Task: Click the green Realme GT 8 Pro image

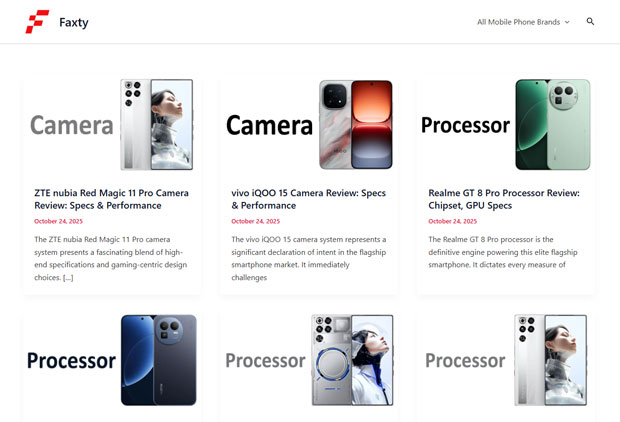Action: (x=506, y=125)
